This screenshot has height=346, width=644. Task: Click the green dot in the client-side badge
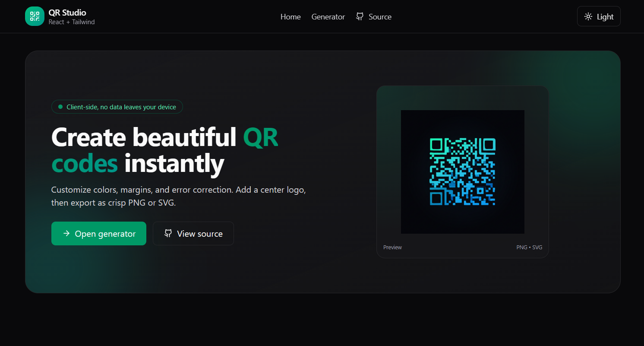(x=60, y=107)
